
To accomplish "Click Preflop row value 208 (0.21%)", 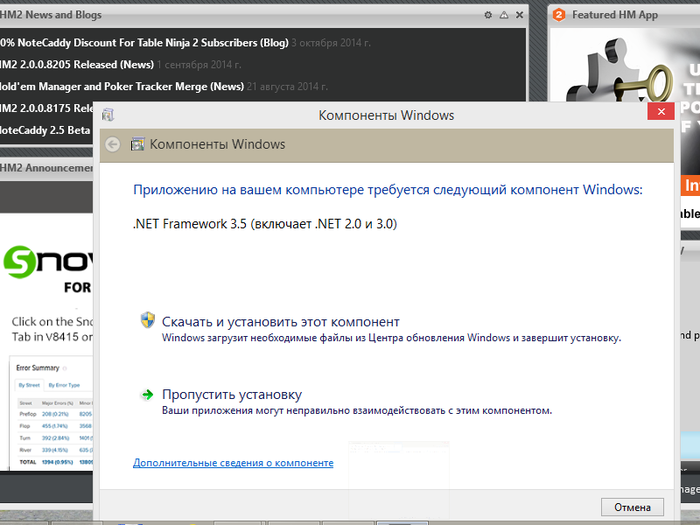I will coord(55,414).
